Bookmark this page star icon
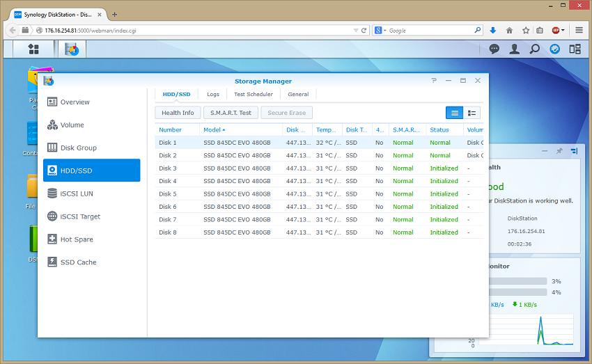This screenshot has height=364, width=592. pyautogui.click(x=526, y=31)
